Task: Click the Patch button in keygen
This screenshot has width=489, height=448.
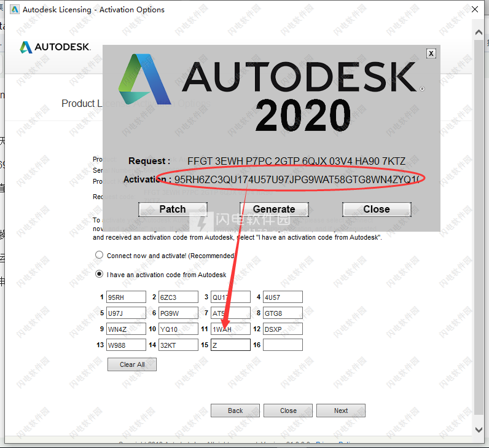Action: 173,209
